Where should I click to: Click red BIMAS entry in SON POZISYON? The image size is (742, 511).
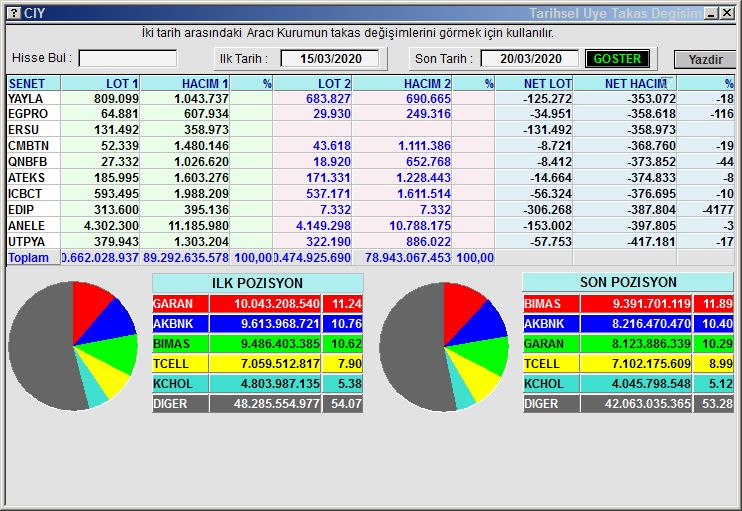[x=607, y=304]
